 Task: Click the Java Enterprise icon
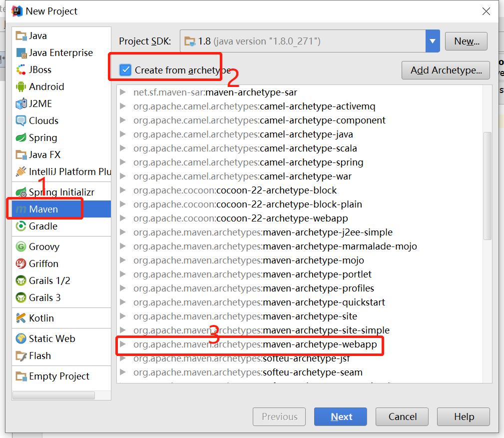[21, 53]
